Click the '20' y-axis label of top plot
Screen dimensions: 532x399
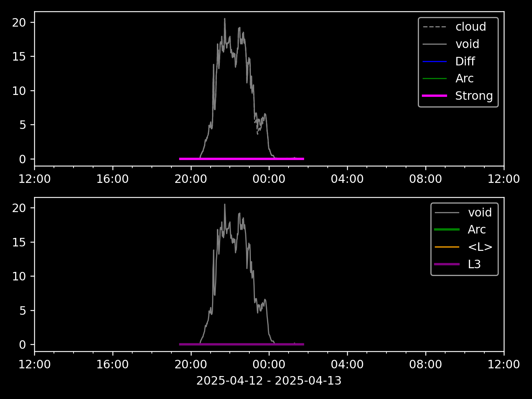point(19,23)
